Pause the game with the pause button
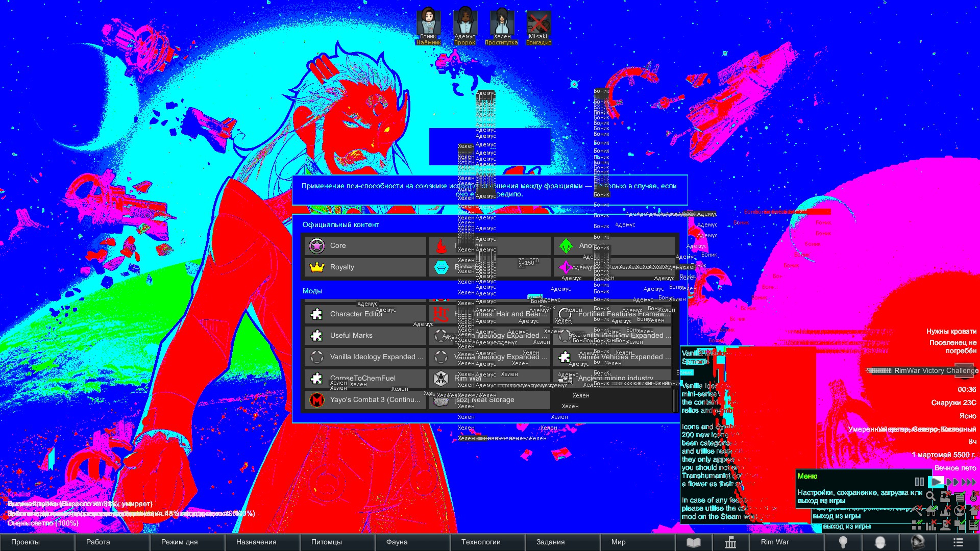Screen dimensions: 980x551 click(919, 482)
